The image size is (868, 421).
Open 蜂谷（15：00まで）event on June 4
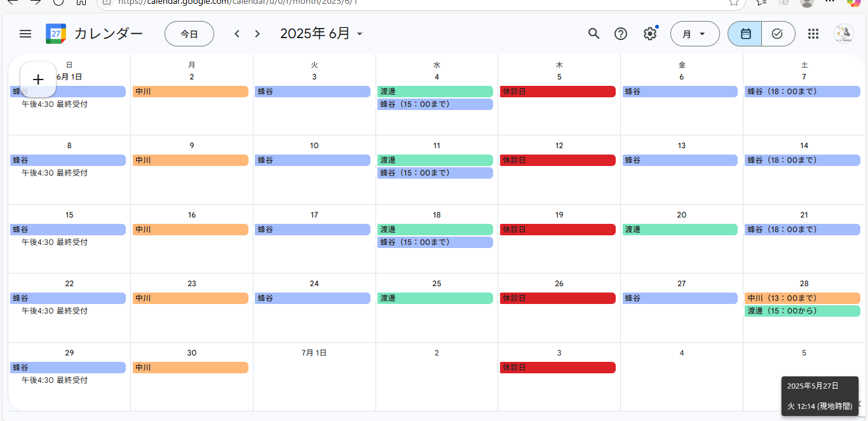pyautogui.click(x=435, y=104)
